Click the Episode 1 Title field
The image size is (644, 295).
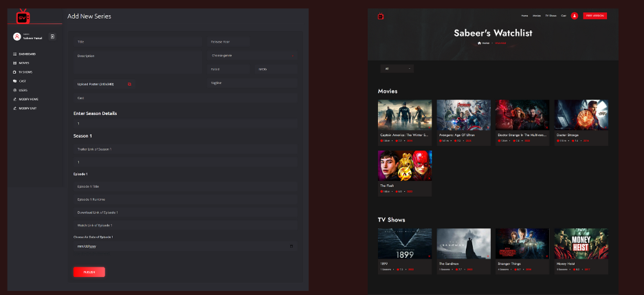point(186,186)
